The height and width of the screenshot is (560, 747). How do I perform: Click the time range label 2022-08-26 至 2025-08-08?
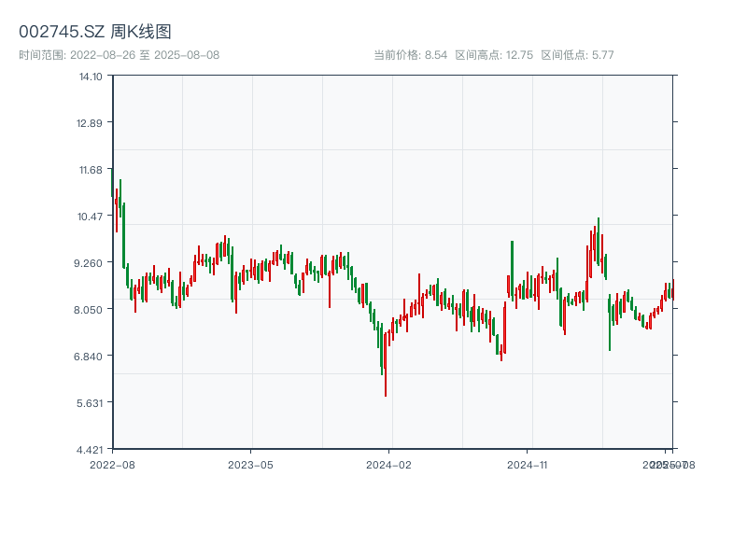(x=120, y=55)
